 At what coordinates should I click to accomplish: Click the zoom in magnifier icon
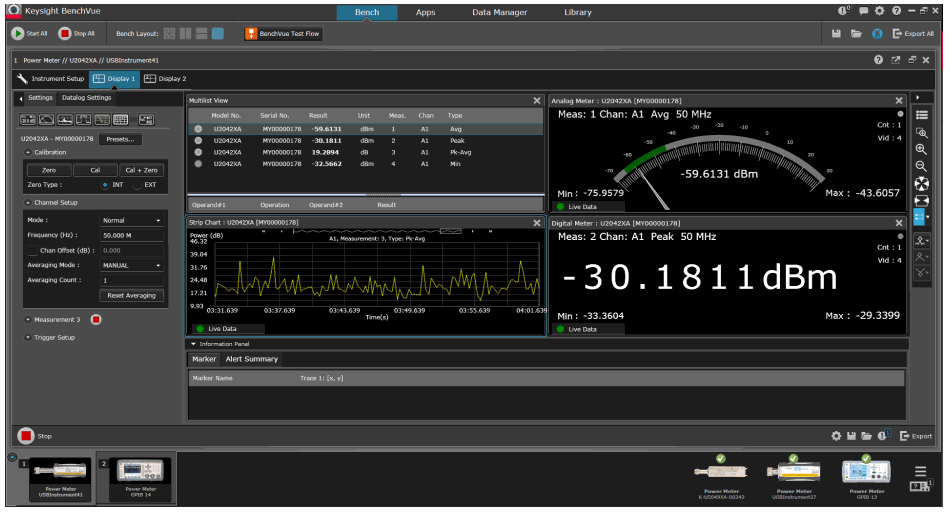coord(921,149)
